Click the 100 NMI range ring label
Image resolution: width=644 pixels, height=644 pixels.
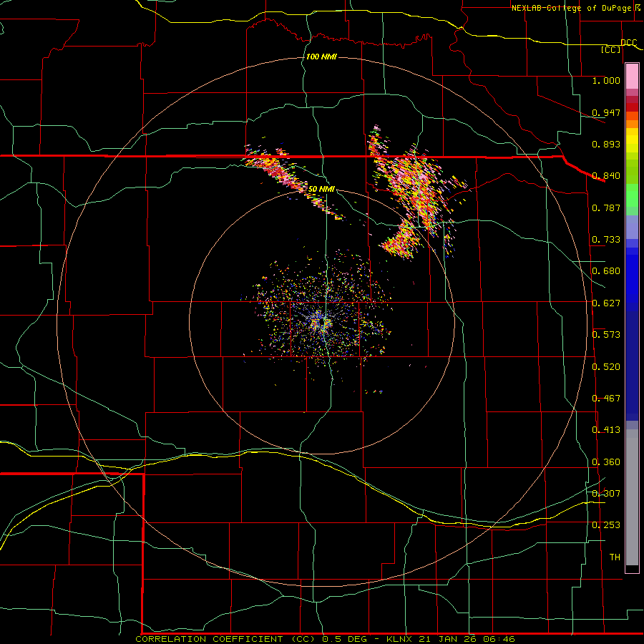[321, 57]
